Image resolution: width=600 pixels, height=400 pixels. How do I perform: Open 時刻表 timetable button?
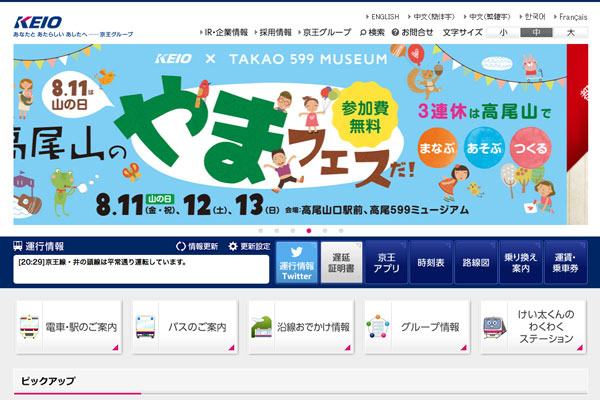click(431, 263)
